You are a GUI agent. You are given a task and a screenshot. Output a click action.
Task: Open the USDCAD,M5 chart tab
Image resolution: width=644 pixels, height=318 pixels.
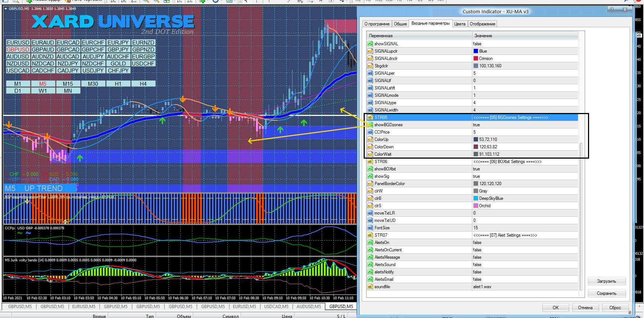(276, 307)
